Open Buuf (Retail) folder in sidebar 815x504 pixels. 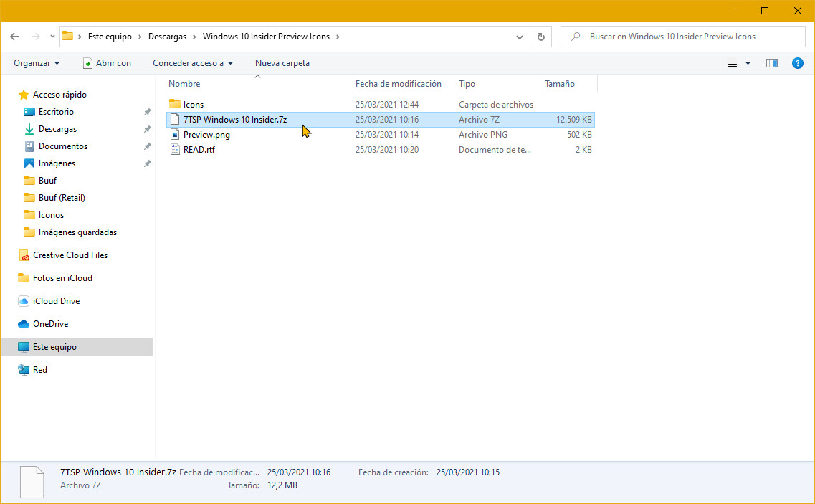(x=62, y=198)
